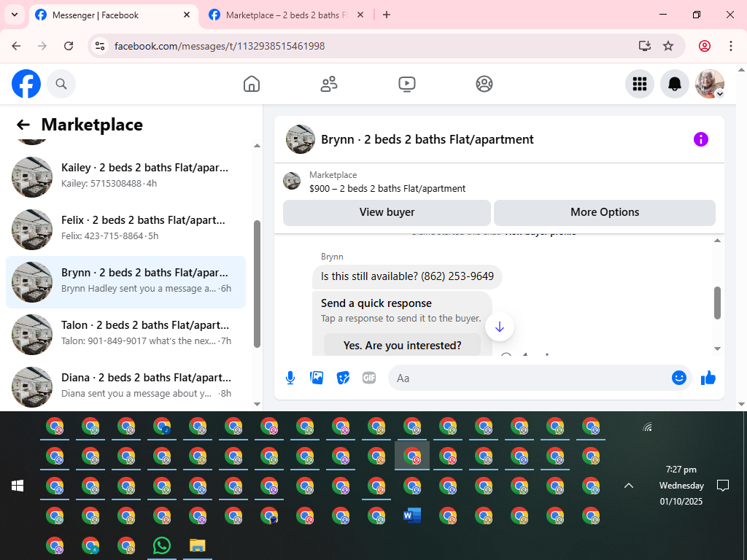Open the Windows notification center icon
The height and width of the screenshot is (560, 747).
723,486
